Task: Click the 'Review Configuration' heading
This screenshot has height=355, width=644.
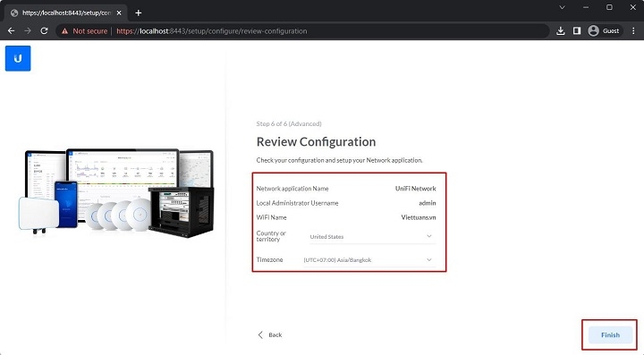Action: pos(316,141)
